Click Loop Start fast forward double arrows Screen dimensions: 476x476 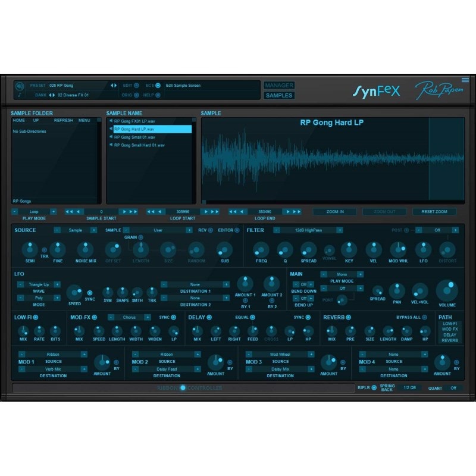215,212
